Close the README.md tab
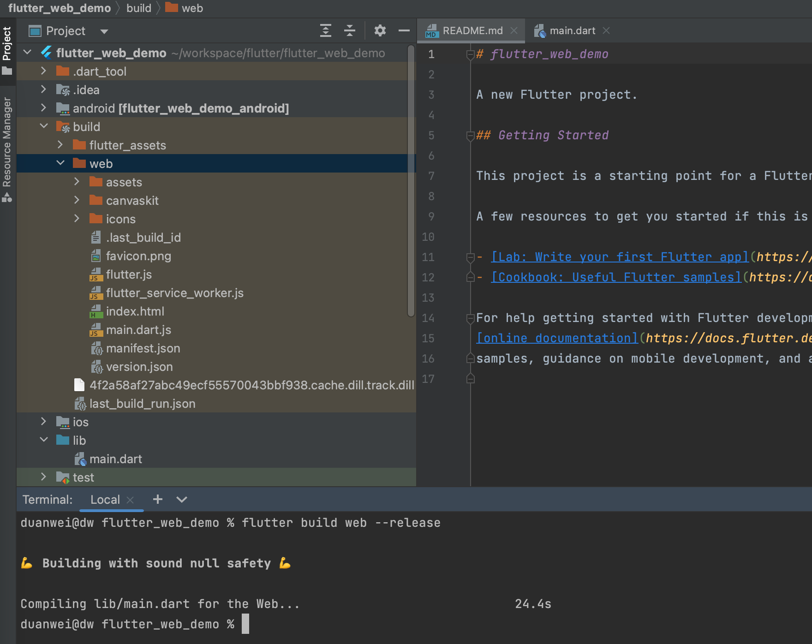812x644 pixels. 514,30
